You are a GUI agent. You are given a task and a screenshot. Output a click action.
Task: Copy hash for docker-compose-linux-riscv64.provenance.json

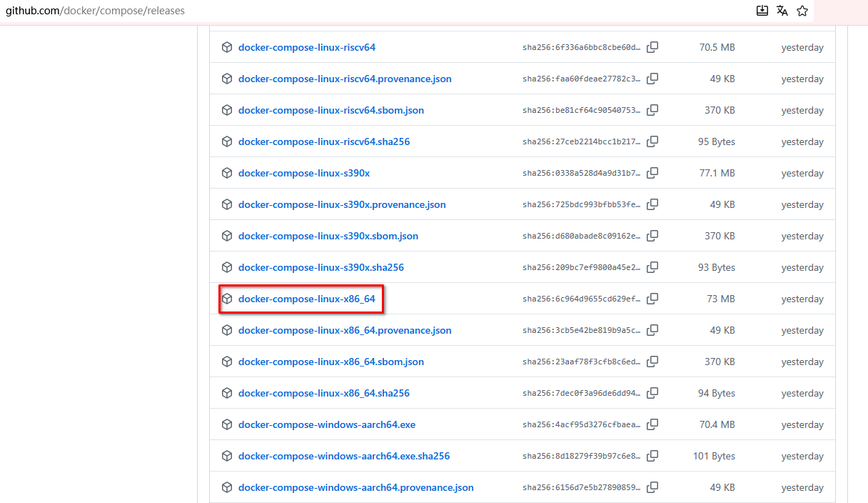click(652, 79)
